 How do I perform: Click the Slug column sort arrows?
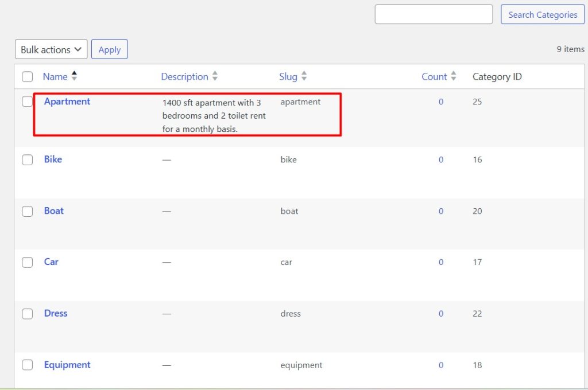(x=304, y=76)
